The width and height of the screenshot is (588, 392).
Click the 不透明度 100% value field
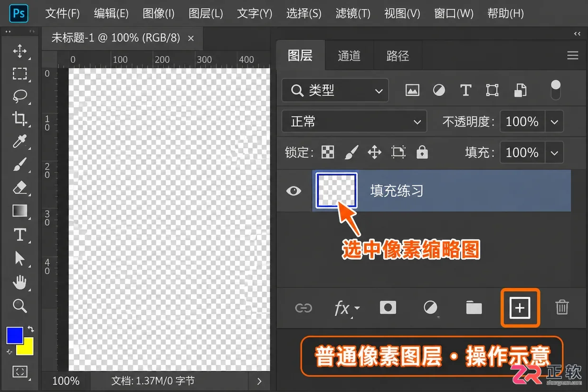pyautogui.click(x=522, y=122)
